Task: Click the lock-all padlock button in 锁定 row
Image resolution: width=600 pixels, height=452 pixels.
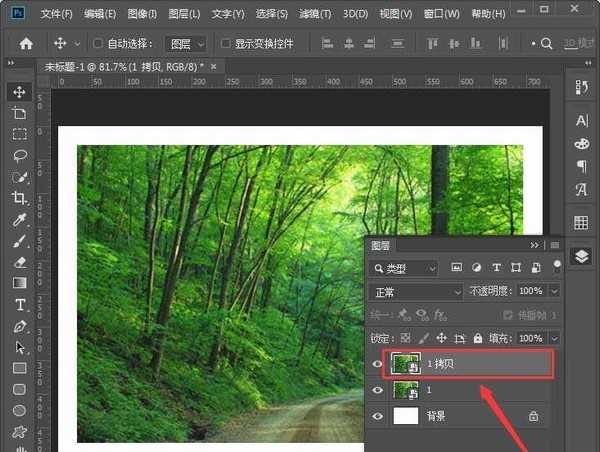Action: pyautogui.click(x=478, y=339)
